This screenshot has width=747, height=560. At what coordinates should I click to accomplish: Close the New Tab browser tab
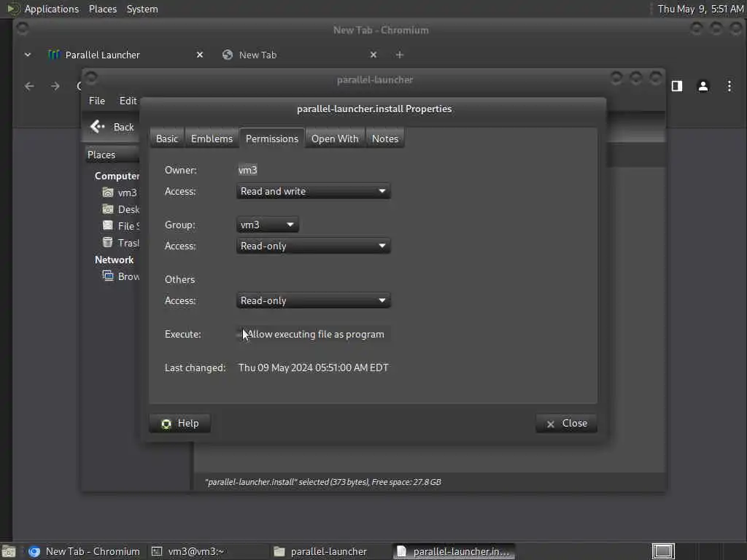(373, 55)
